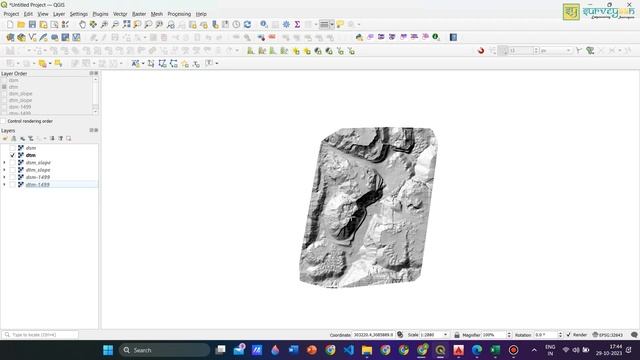Activate the Identify Features tool

[264, 25]
